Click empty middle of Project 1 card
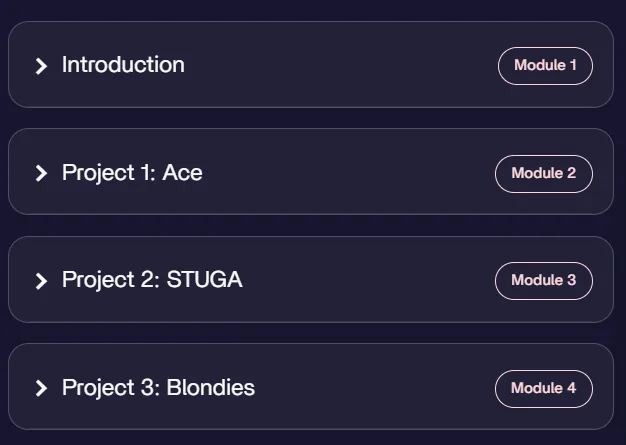The image size is (626, 445). pos(347,172)
